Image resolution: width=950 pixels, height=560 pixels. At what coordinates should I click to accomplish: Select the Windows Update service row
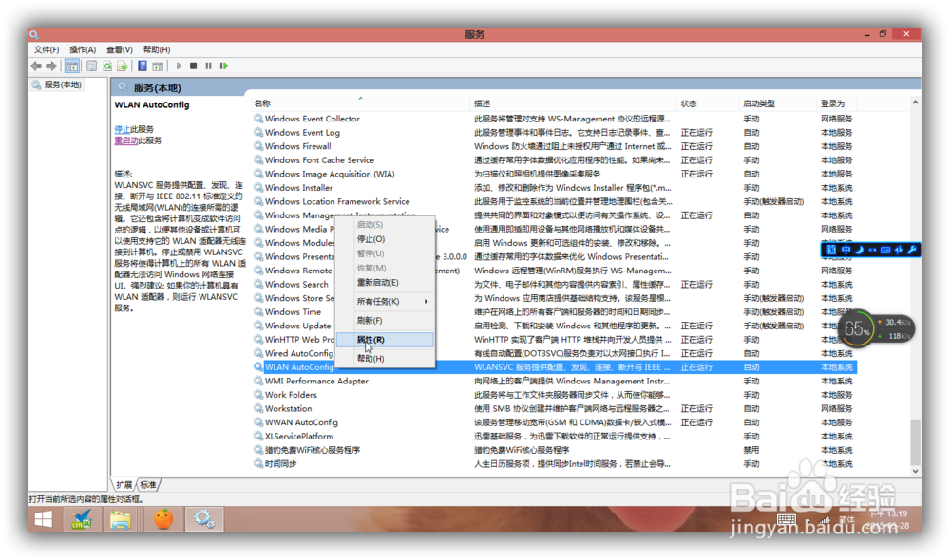[555, 327]
